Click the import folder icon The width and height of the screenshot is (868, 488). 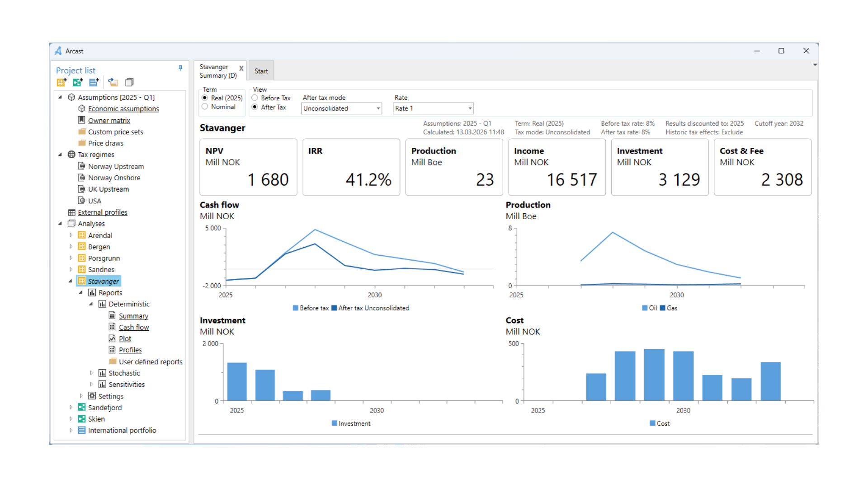click(x=113, y=82)
